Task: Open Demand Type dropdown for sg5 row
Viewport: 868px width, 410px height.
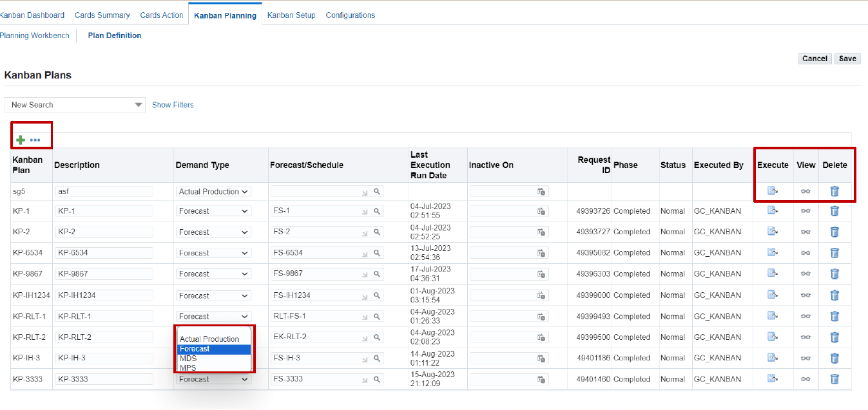Action: click(x=214, y=191)
